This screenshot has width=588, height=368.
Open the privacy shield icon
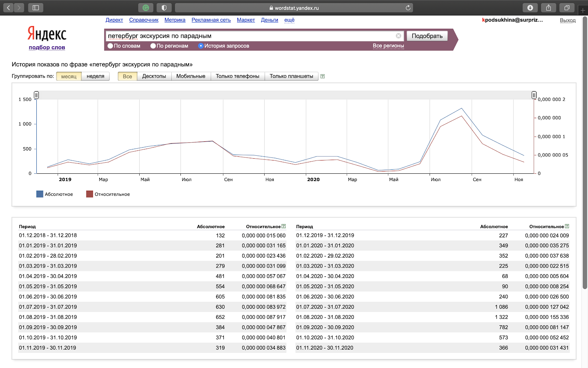click(x=164, y=8)
